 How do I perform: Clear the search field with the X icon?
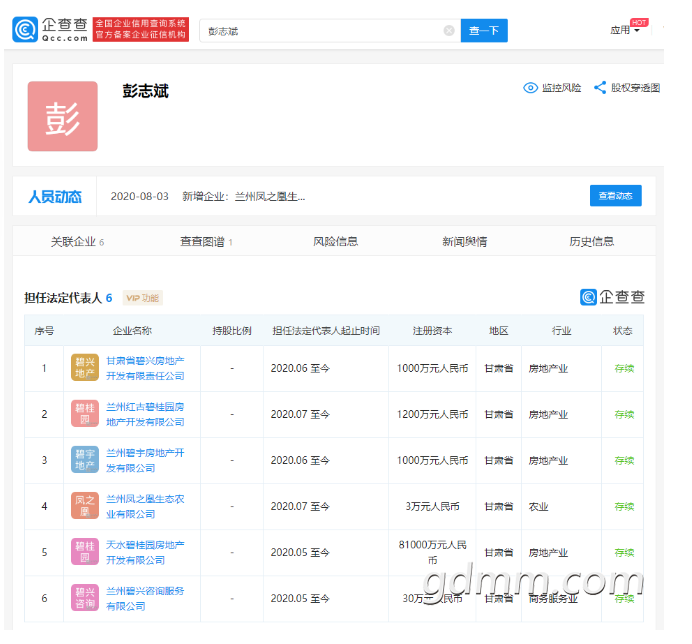coord(449,30)
